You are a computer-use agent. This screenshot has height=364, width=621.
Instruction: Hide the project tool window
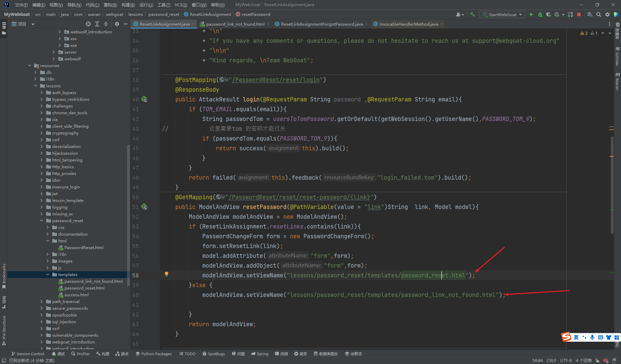click(126, 24)
